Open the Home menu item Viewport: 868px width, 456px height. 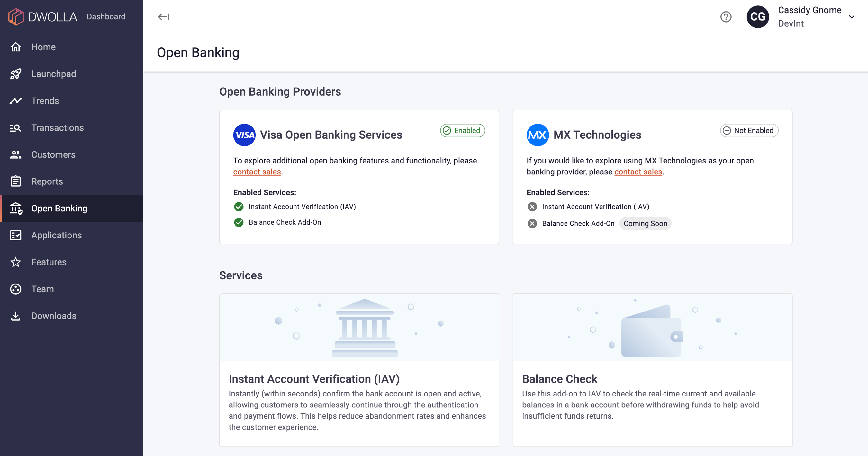tap(71, 47)
